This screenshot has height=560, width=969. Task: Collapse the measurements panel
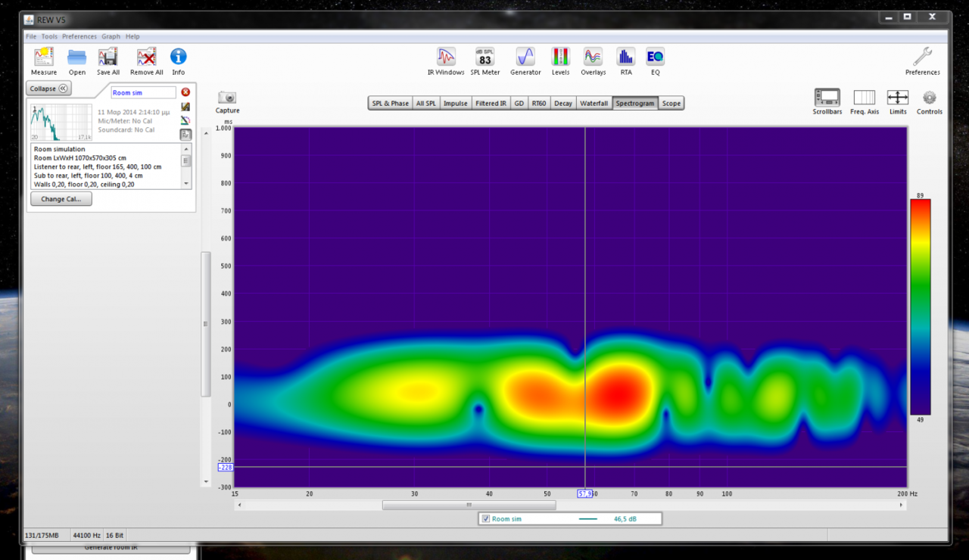[x=48, y=89]
